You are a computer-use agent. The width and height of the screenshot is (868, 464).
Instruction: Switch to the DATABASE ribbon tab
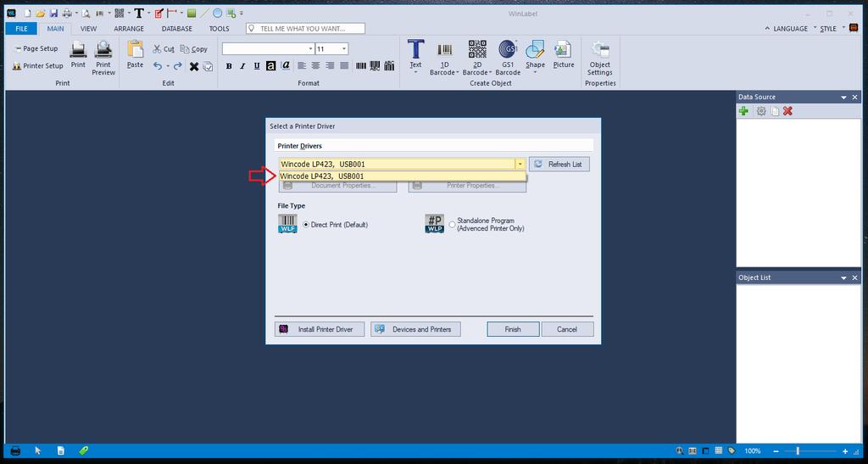pyautogui.click(x=177, y=29)
